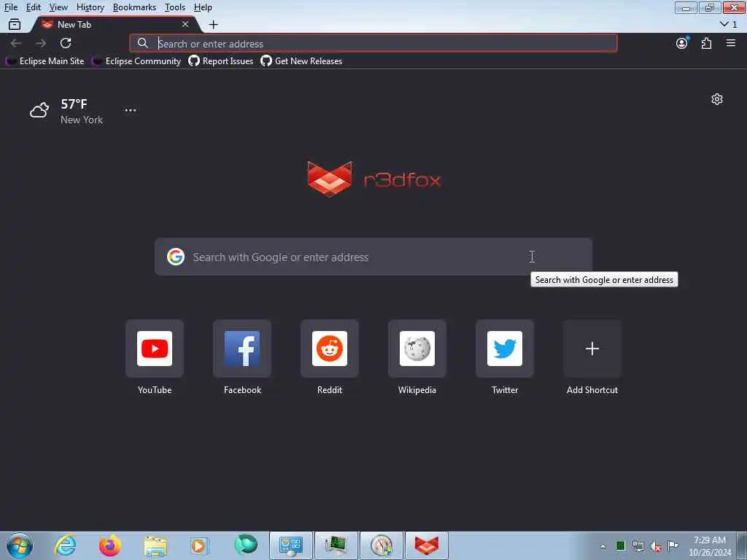
Task: Open File Explorer from taskbar
Action: pyautogui.click(x=155, y=545)
